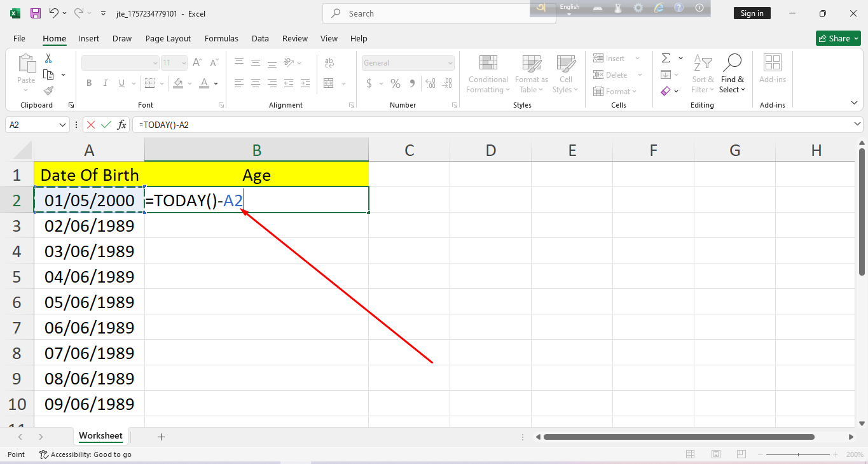Open Find & Select magnifier tool
The image size is (868, 464).
(x=732, y=73)
